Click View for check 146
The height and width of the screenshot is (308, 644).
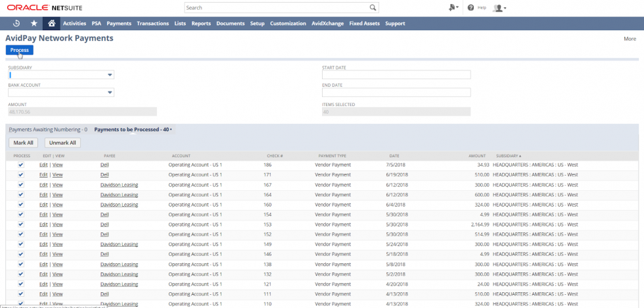(x=58, y=254)
